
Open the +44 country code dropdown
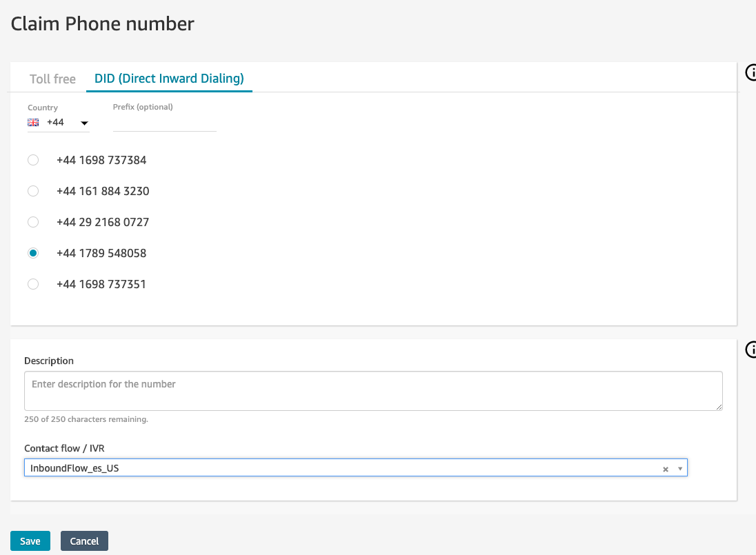(59, 122)
